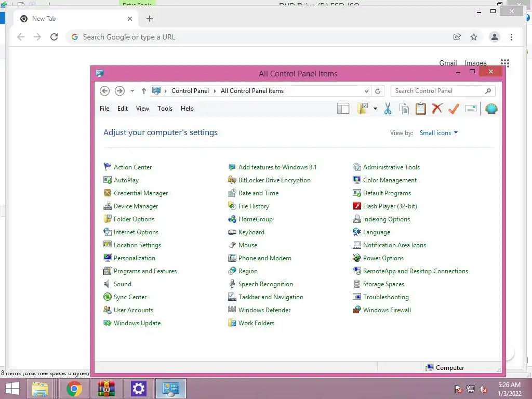The height and width of the screenshot is (399, 532).
Task: Click Control Panel in the breadcrumb path
Action: [190, 91]
